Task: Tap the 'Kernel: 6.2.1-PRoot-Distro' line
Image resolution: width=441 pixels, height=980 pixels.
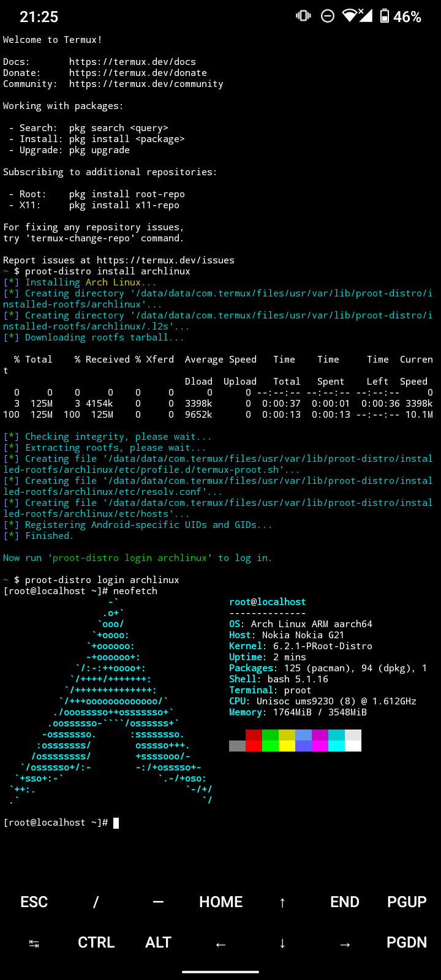Action: (x=301, y=646)
